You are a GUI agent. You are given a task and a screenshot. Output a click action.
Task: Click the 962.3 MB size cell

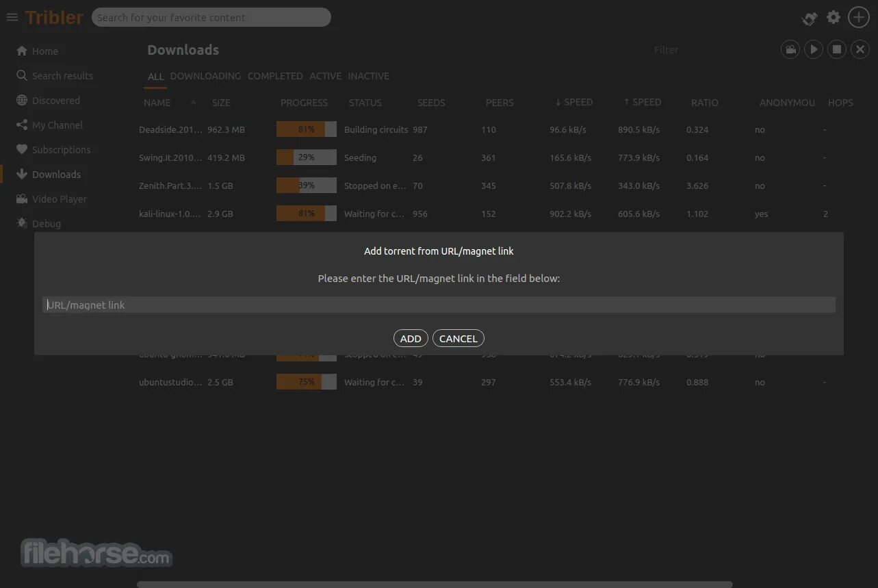[226, 129]
